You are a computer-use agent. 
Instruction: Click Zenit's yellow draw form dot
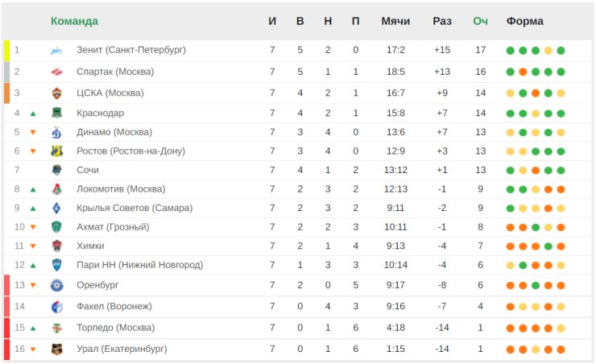click(548, 51)
